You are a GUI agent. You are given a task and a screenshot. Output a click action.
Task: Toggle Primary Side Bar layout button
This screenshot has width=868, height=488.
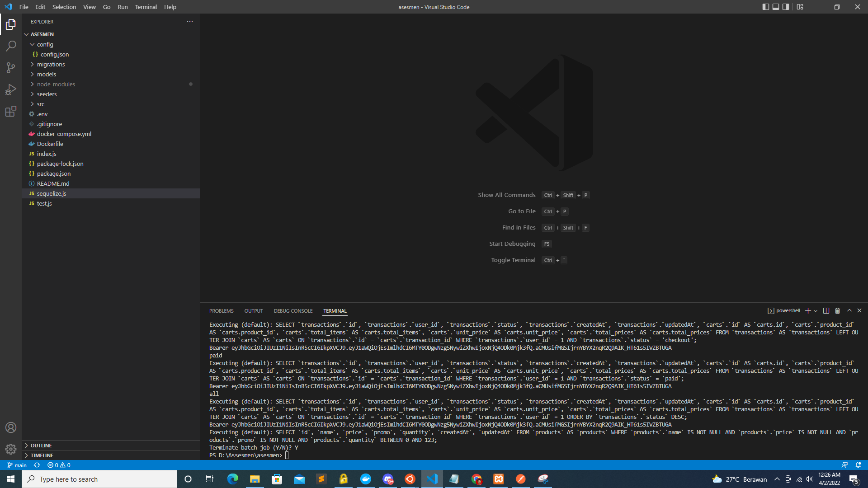pos(765,7)
